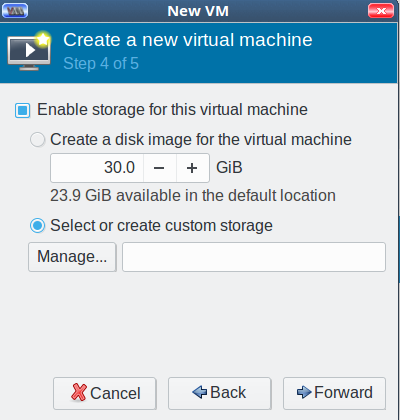Click the virtual machine monitor icon
Image resolution: width=400 pixels, height=420 pixels.
click(x=29, y=51)
